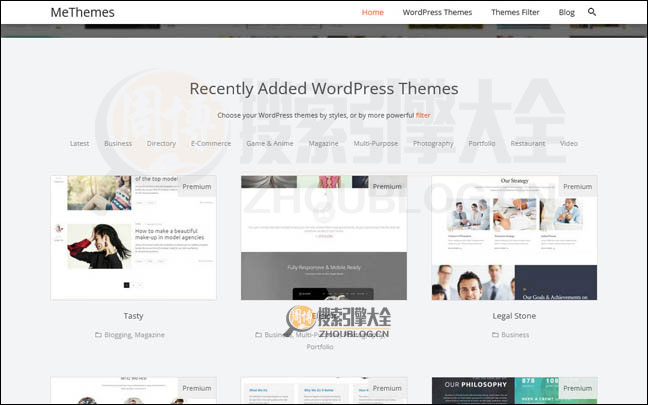Open Magazine category under Tasty

pos(149,335)
